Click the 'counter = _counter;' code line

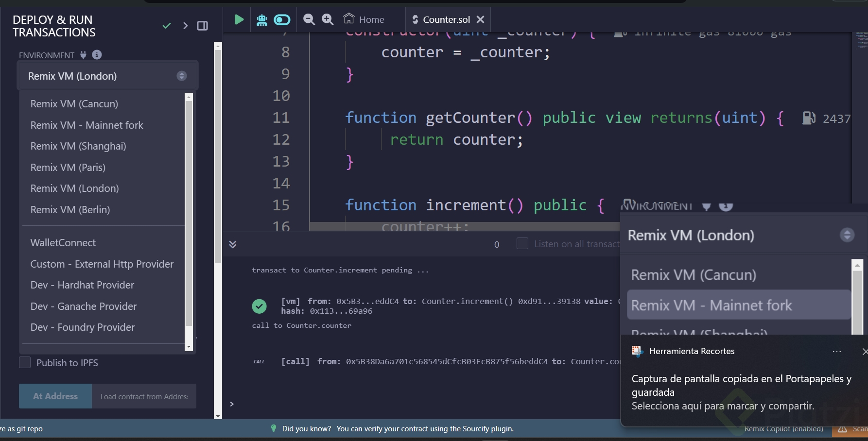pos(465,52)
